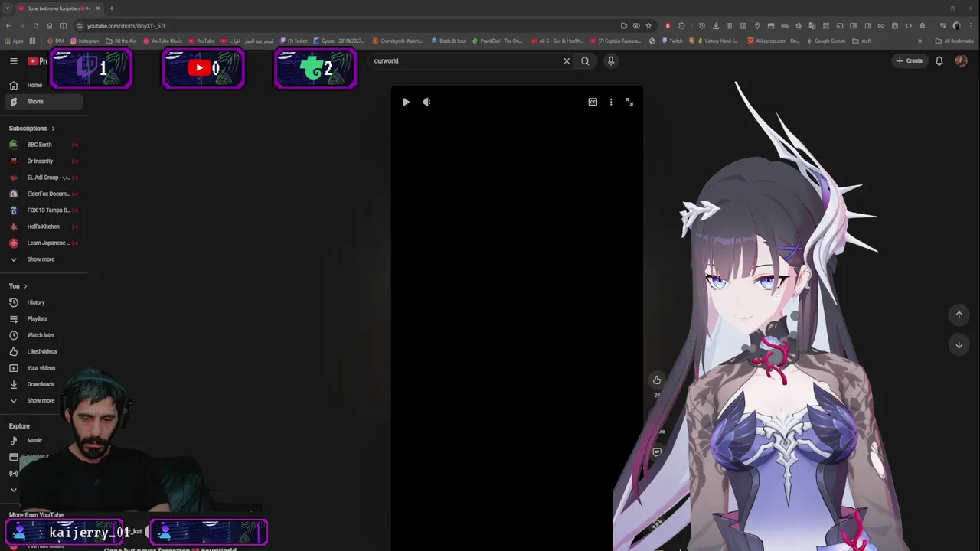Open the YouTube account avatar menu

pyautogui.click(x=961, y=60)
